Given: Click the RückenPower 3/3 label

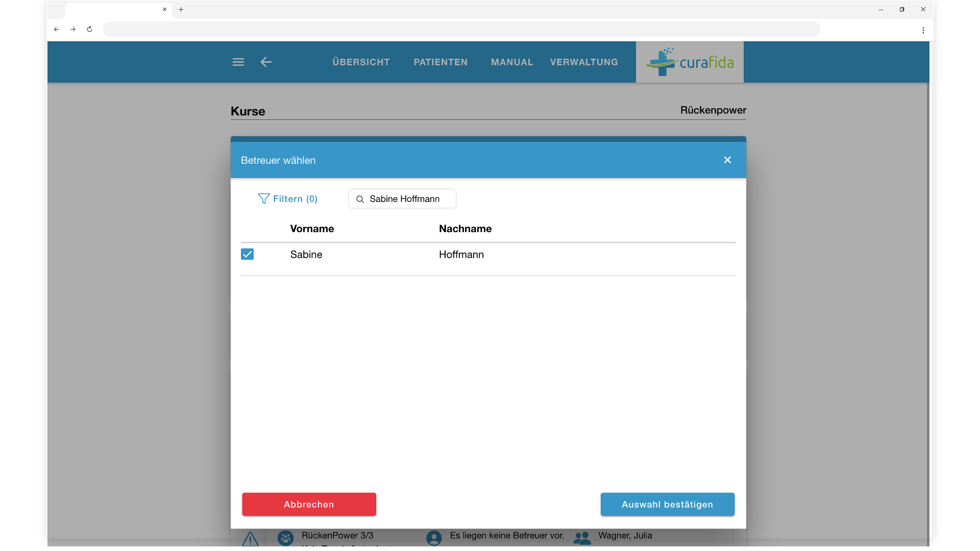Looking at the screenshot, I should 337,536.
